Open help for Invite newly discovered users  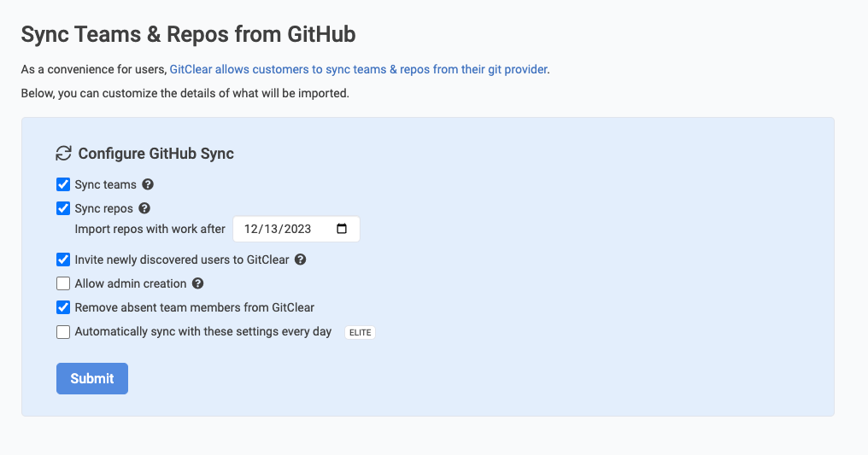click(300, 260)
